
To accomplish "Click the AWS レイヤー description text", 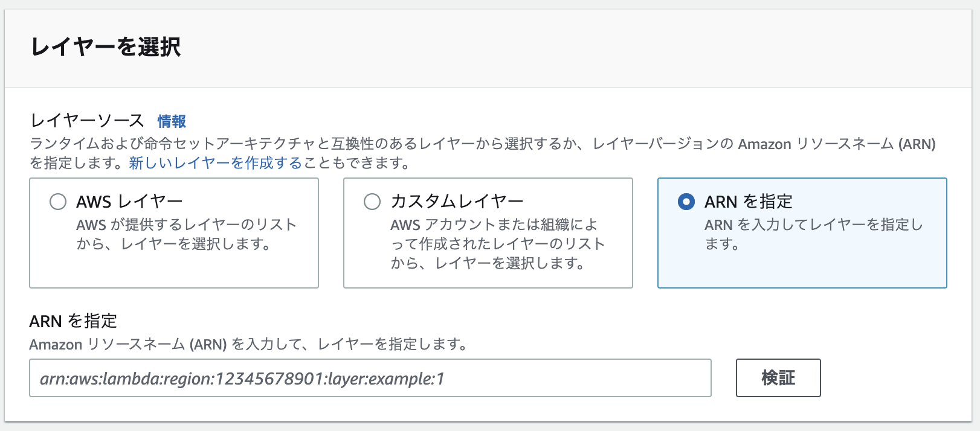I will 184,234.
